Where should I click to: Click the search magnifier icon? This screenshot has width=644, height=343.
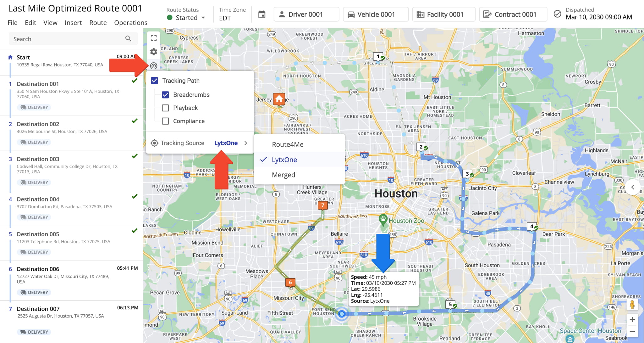click(128, 39)
